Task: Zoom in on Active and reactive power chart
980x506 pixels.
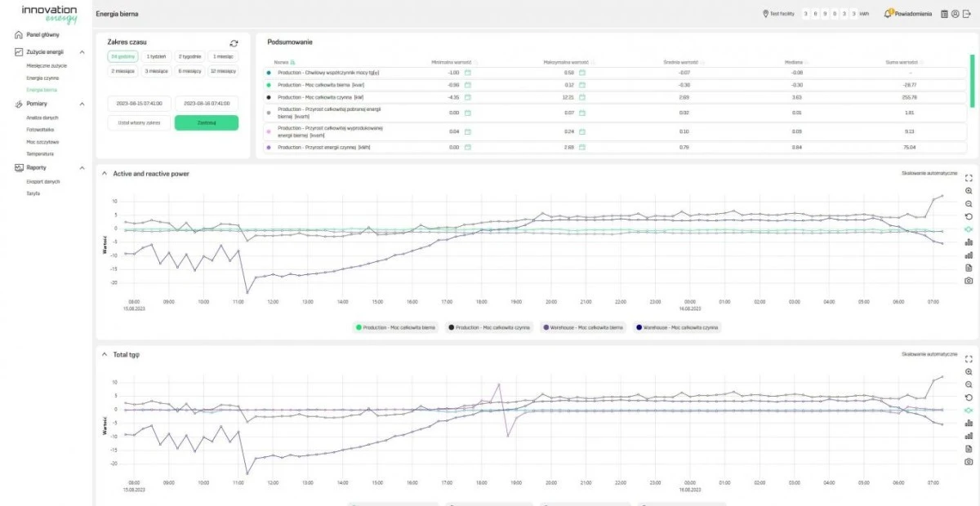Action: 969,190
